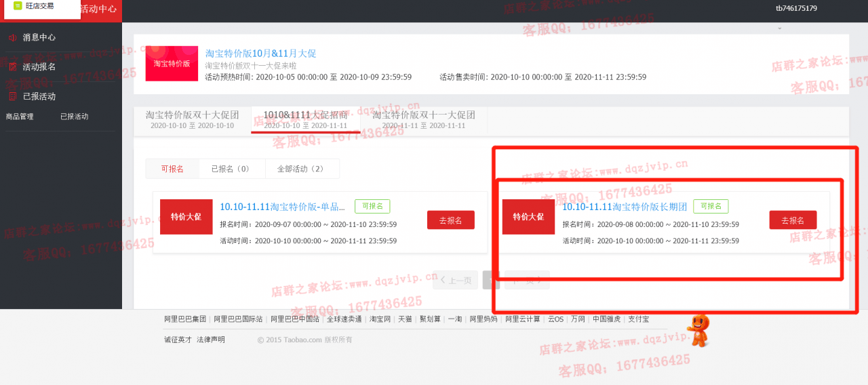Click the 消息中心 speaker icon in sidebar

click(12, 38)
